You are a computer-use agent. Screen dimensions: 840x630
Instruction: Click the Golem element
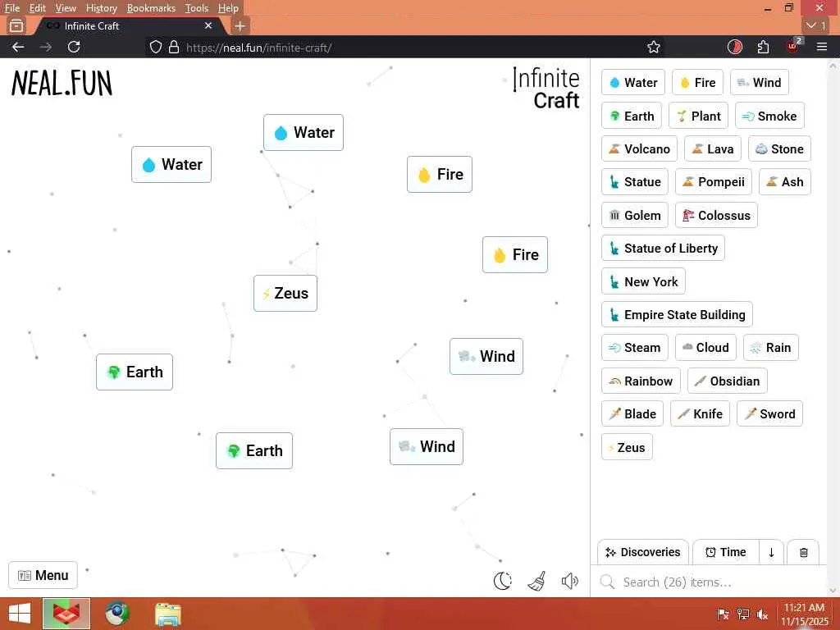tap(635, 216)
